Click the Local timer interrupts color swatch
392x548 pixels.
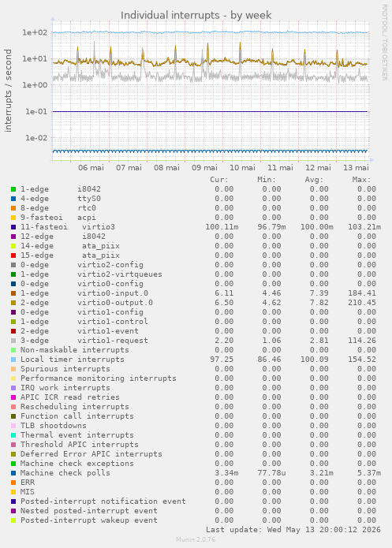point(13,360)
